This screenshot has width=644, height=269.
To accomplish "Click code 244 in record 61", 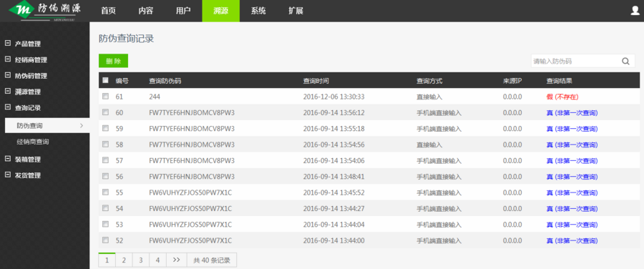I will coord(155,97).
